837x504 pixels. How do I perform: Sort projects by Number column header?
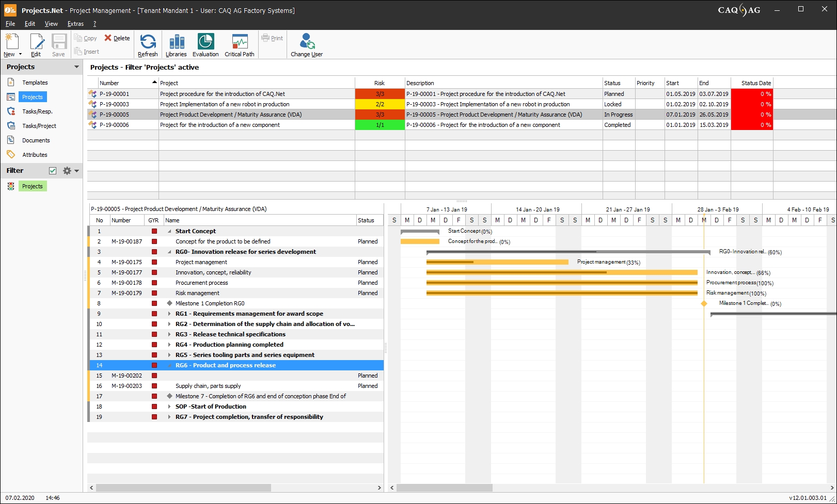(x=128, y=83)
